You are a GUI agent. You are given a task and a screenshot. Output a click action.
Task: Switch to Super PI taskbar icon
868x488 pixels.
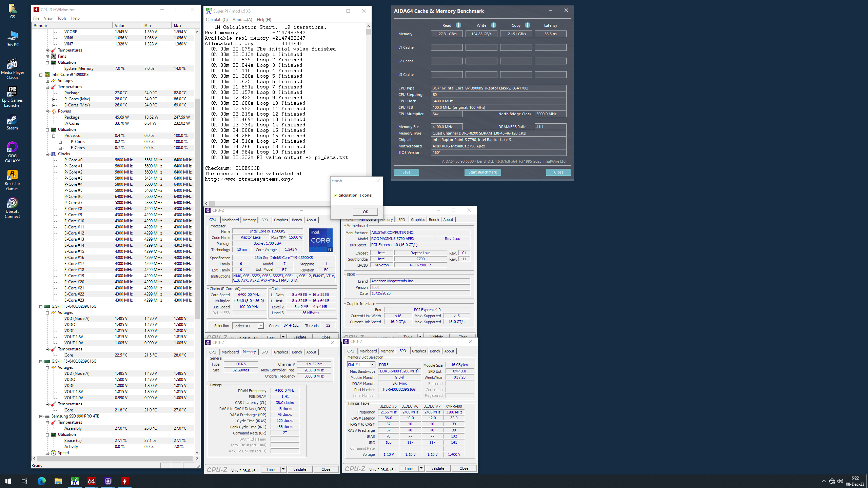pyautogui.click(x=75, y=481)
